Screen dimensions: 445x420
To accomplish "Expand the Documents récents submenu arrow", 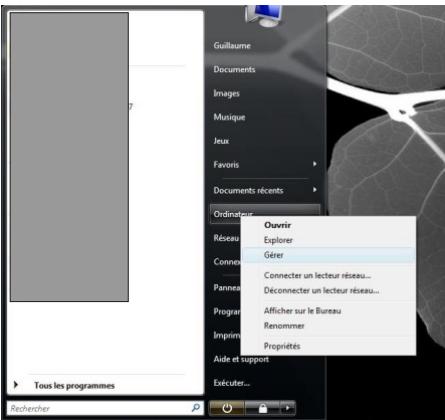I will pyautogui.click(x=314, y=190).
